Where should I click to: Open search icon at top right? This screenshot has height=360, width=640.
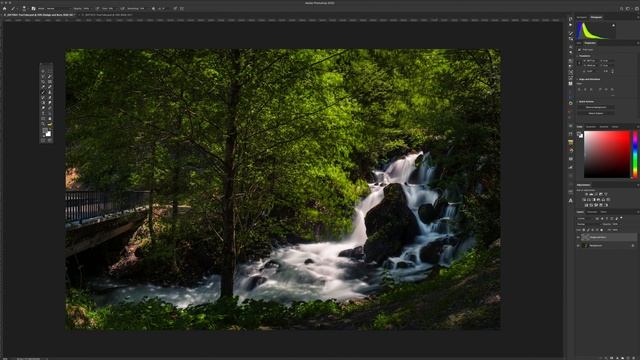tap(622, 8)
